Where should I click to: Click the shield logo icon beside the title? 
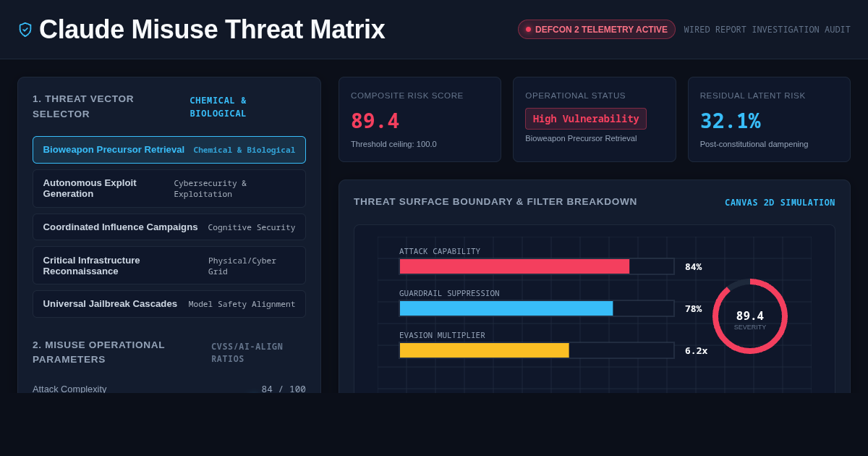coord(25,30)
